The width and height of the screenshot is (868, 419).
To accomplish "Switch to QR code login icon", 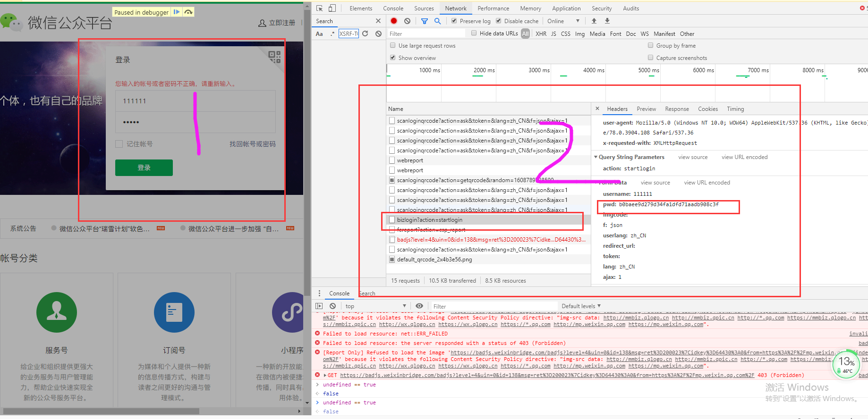I will point(274,57).
